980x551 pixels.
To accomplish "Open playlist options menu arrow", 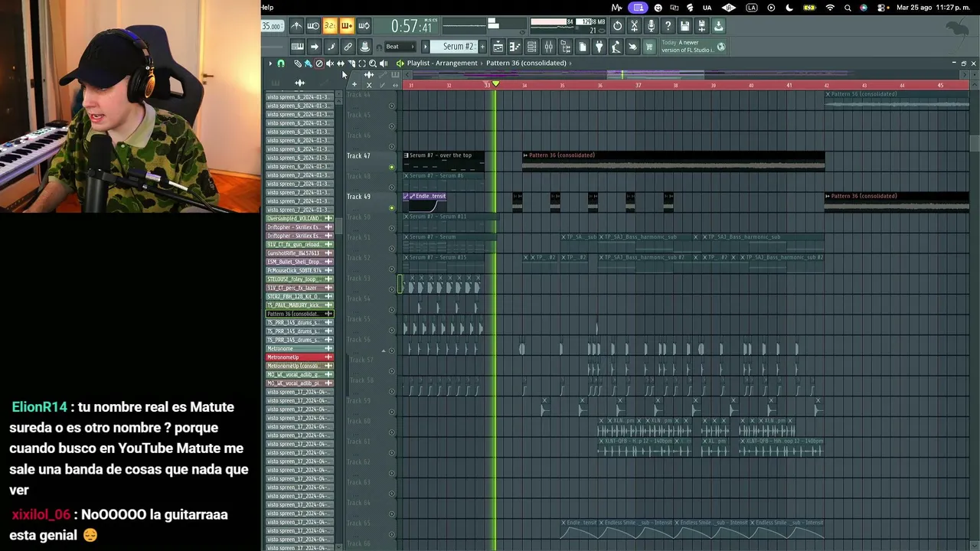I will (x=270, y=64).
